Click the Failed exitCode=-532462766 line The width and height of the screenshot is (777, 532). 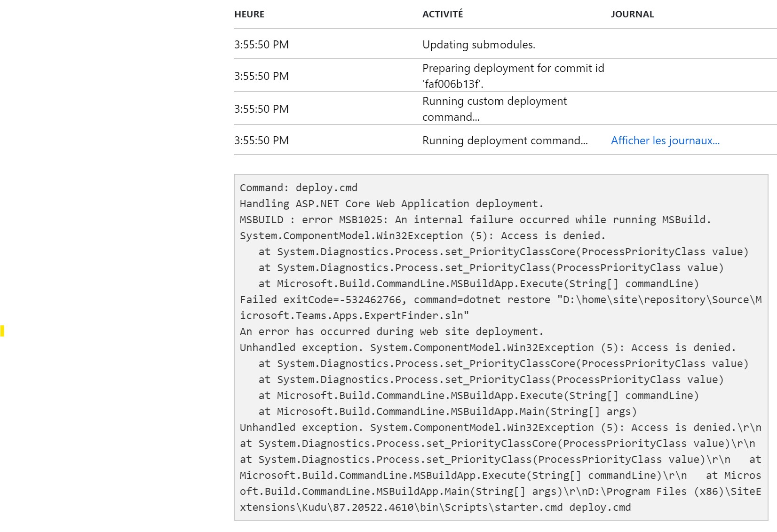click(x=499, y=299)
